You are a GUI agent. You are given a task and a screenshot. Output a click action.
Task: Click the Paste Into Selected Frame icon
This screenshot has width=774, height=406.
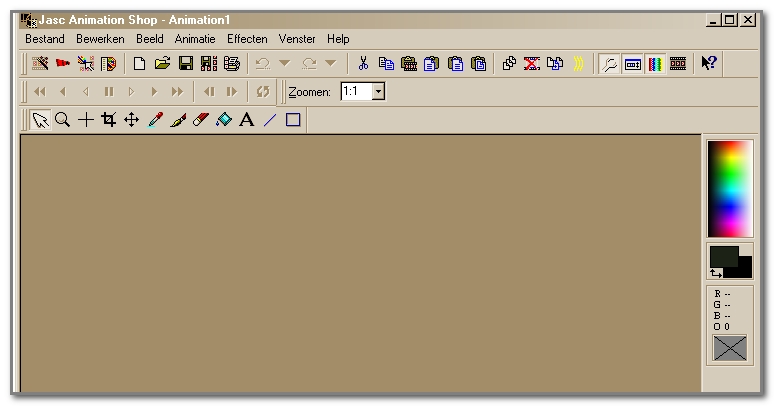(x=478, y=63)
